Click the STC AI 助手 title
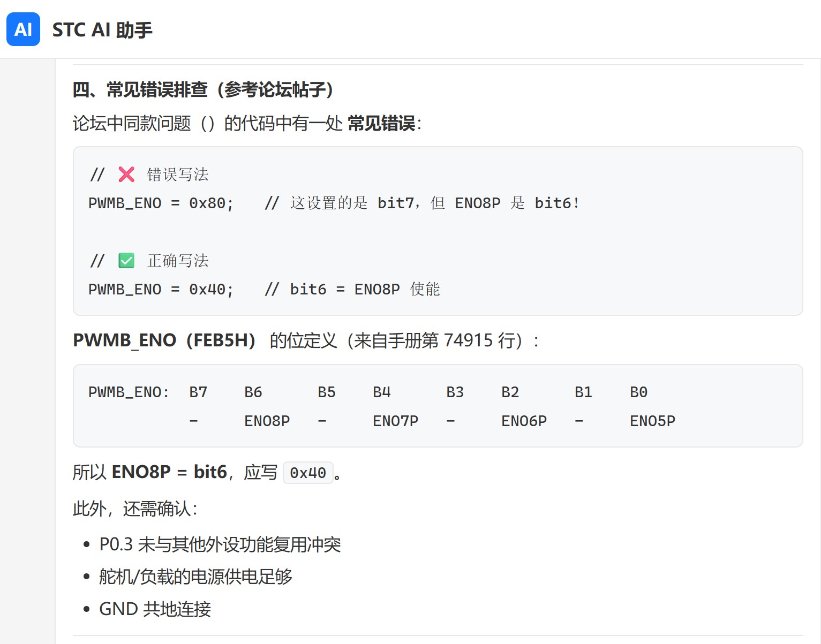 102,30
